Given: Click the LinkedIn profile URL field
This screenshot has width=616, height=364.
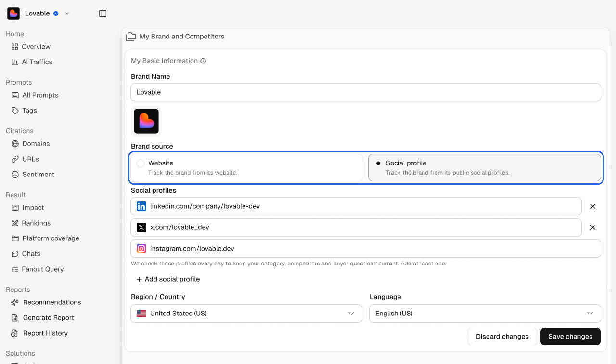Looking at the screenshot, I should (356, 206).
